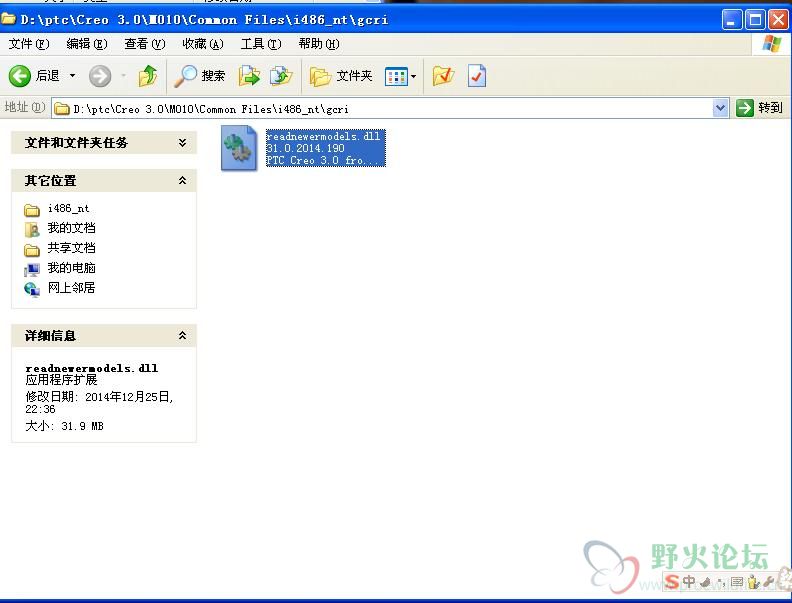
Task: Click the 我的电脑 computer icon
Action: tap(32, 270)
